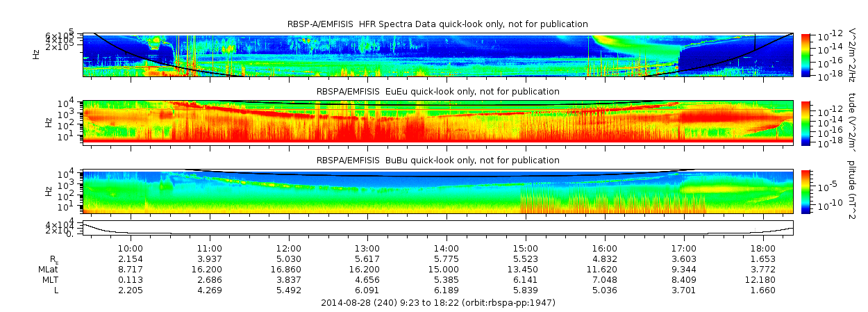Click the MLat value 16.860
The image size is (868, 312).
tap(289, 269)
